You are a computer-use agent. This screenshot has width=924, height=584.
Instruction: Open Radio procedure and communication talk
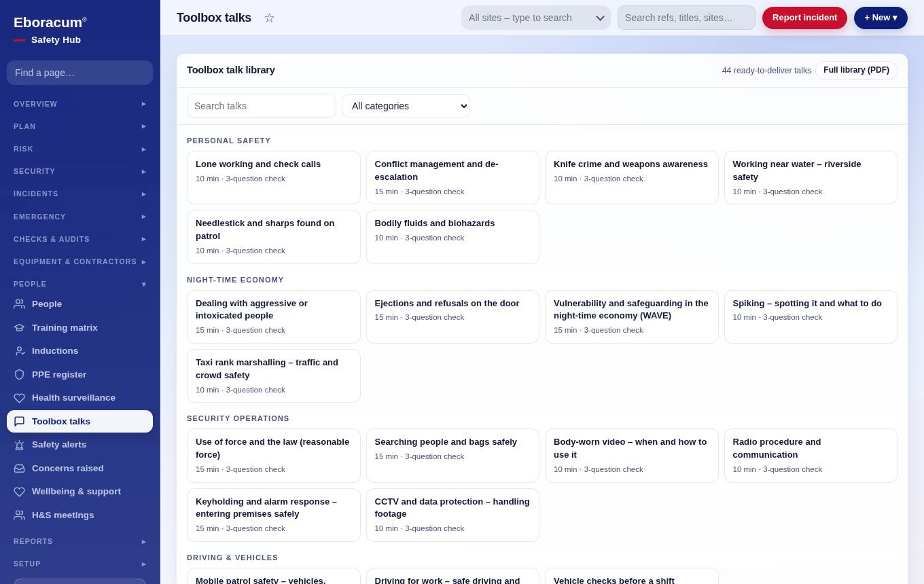pyautogui.click(x=811, y=456)
